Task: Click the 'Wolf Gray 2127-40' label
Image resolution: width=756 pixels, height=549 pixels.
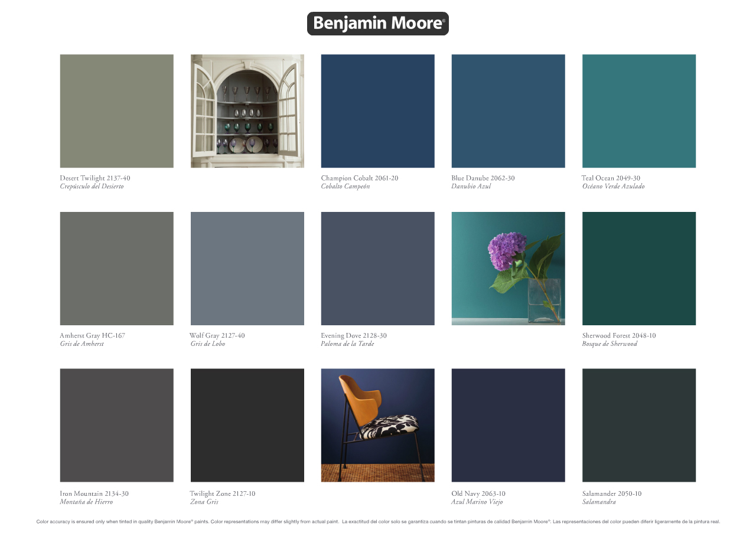Action: point(217,335)
